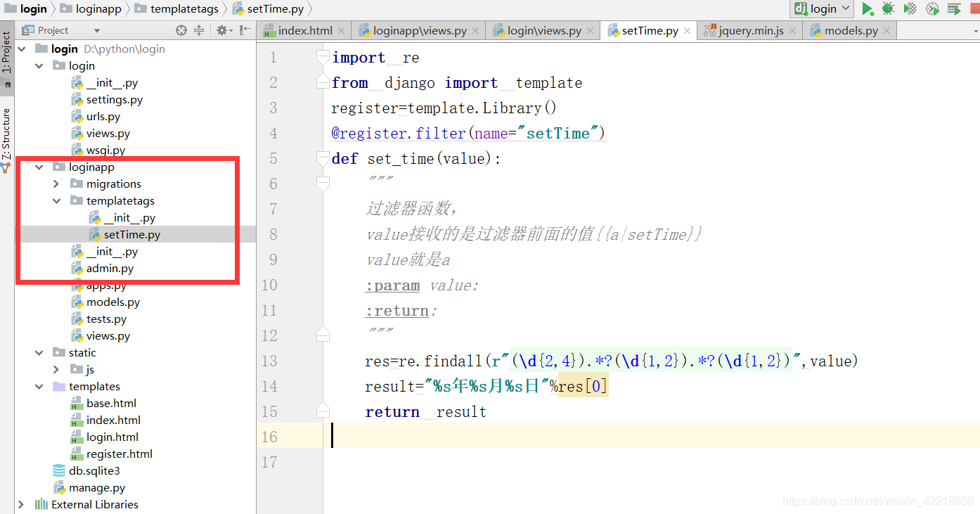980x514 pixels.
Task: Show hidden tabs list arrow
Action: click(x=975, y=31)
